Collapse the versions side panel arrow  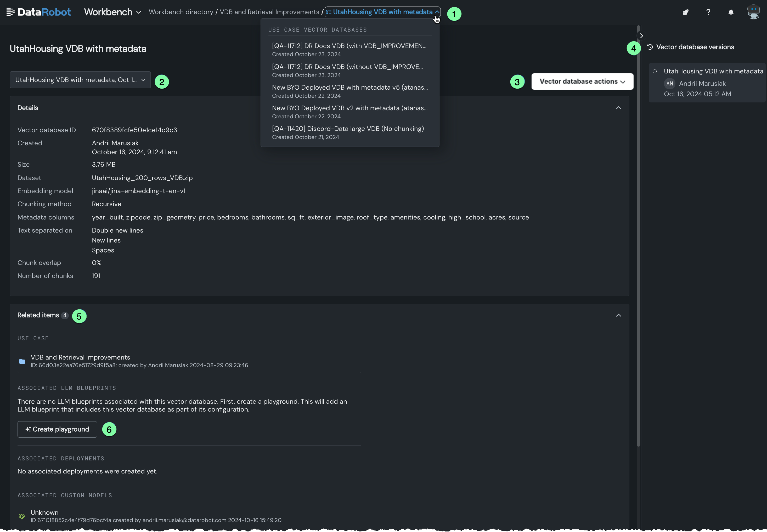[x=641, y=36]
